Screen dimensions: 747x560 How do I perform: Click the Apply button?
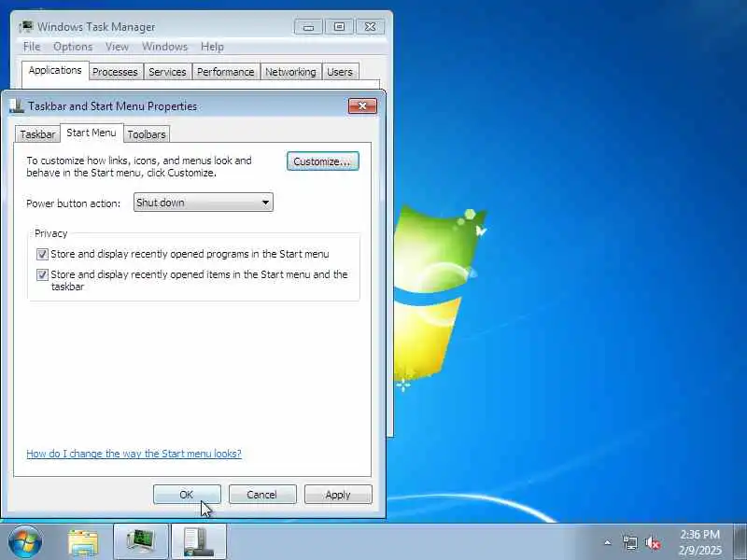pos(338,495)
